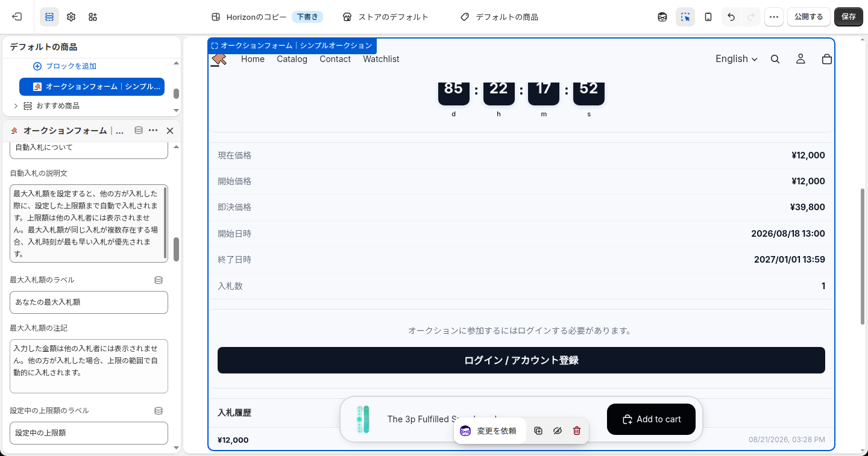The height and width of the screenshot is (456, 868).
Task: Open the Home menu in preview
Action: tap(253, 59)
